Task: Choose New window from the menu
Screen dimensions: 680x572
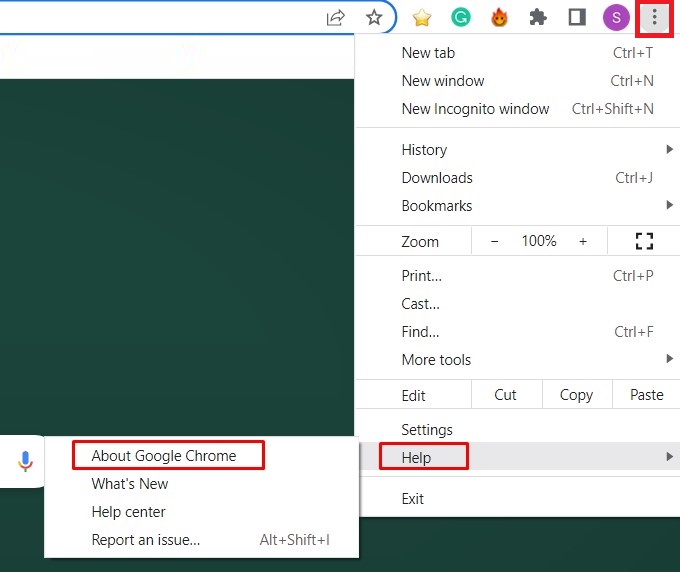Action: (518, 81)
